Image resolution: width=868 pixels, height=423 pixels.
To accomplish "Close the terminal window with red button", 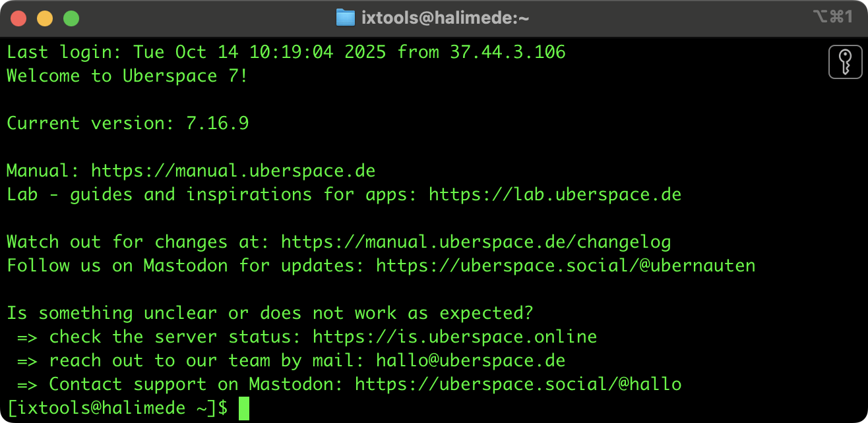I will click(18, 18).
